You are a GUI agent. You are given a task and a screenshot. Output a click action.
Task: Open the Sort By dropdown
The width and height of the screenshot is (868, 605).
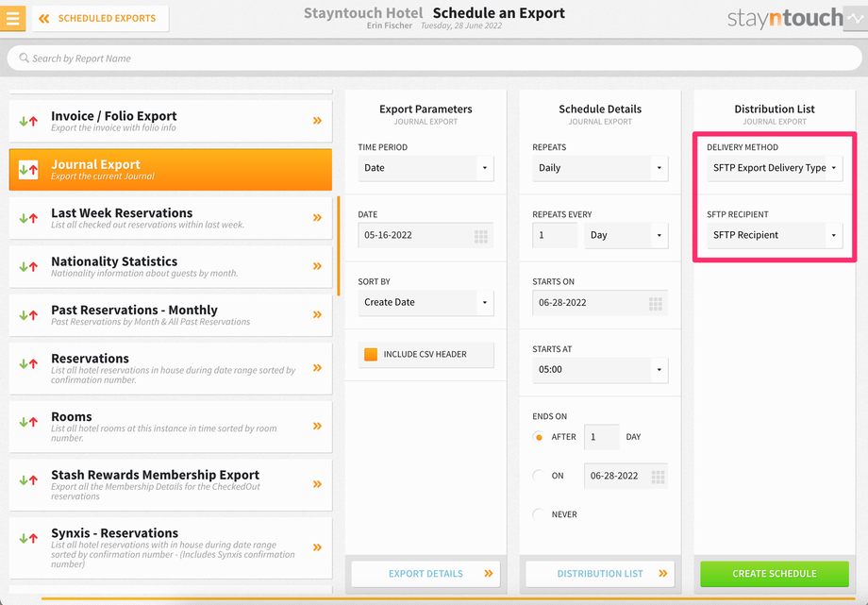[426, 302]
